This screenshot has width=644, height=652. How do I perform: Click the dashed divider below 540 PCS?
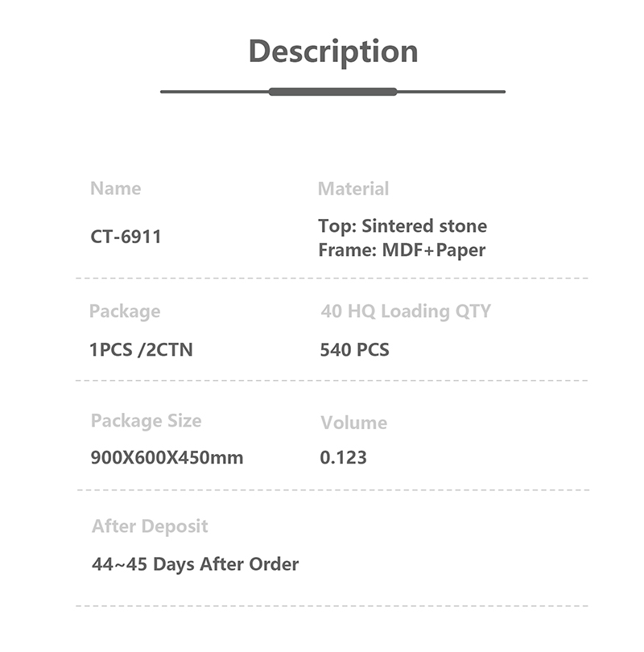point(332,381)
